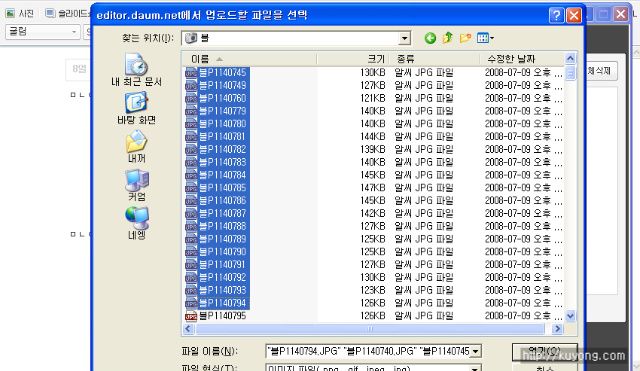Click the 142KB size cell
The height and width of the screenshot is (371, 640).
pos(373,213)
